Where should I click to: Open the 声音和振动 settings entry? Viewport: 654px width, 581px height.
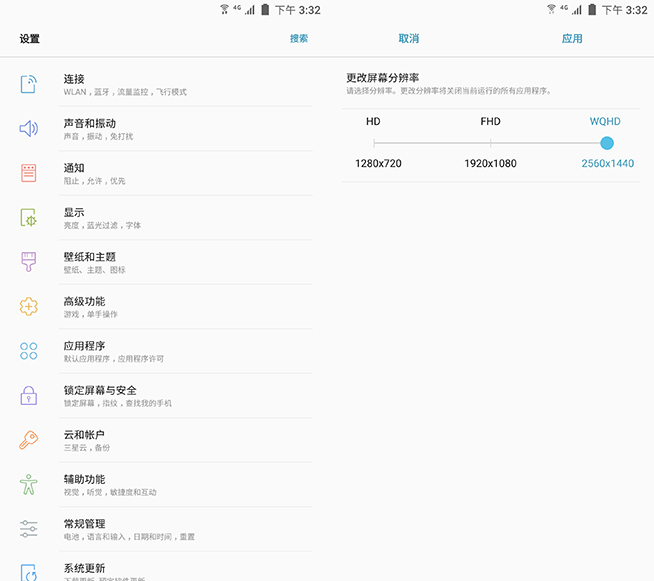click(x=186, y=128)
